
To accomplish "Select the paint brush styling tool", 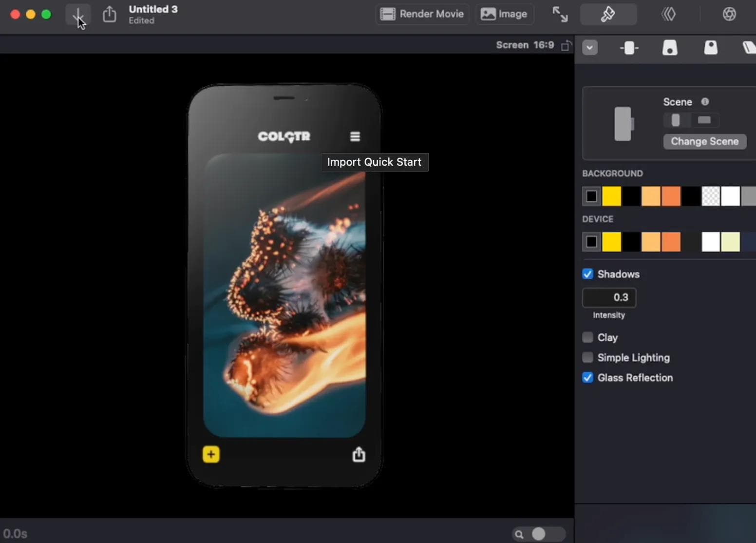I will (608, 14).
